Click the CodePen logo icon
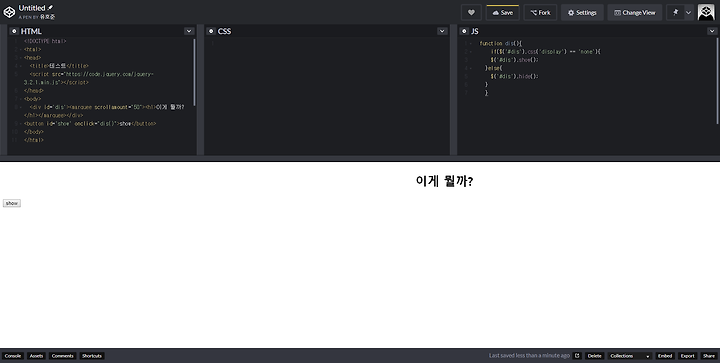 pos(9,12)
